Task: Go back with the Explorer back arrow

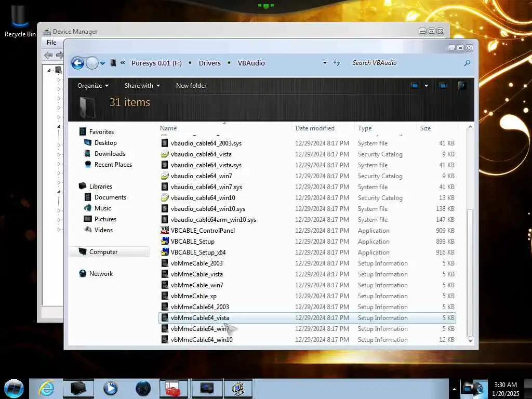Action: point(77,63)
